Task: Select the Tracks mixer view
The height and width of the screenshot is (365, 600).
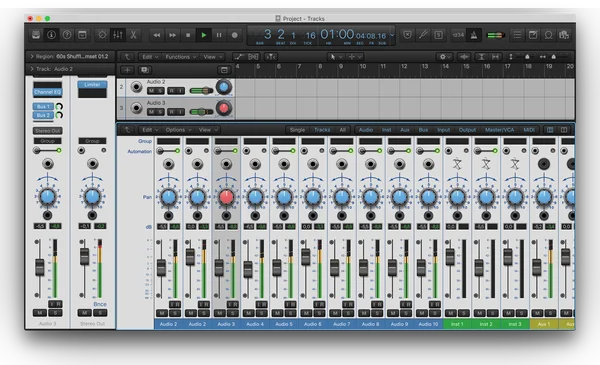Action: tap(322, 130)
